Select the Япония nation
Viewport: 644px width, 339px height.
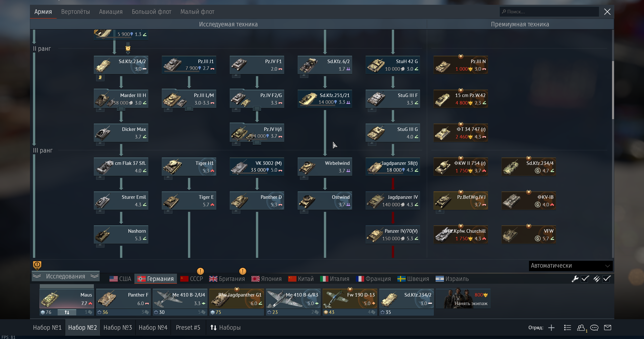click(x=266, y=279)
